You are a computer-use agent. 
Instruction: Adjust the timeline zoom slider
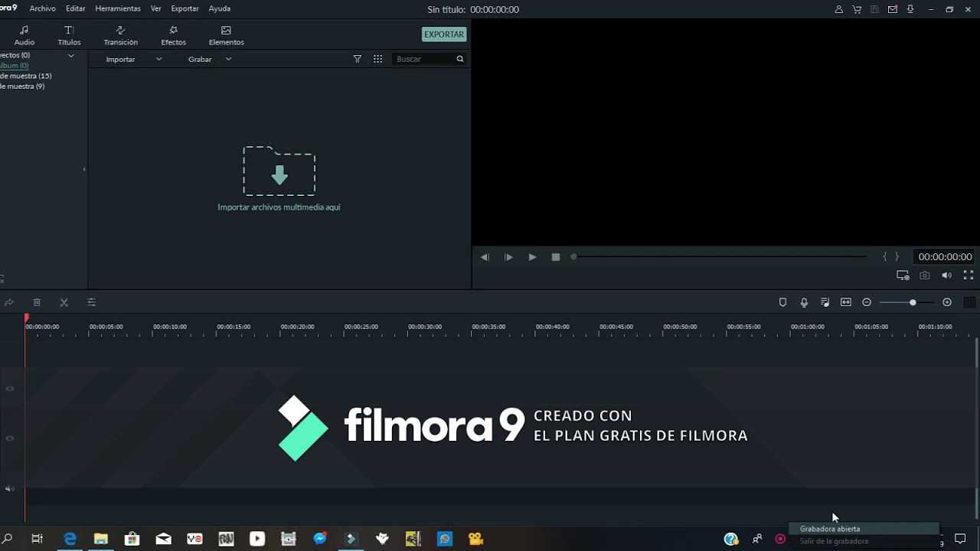tap(906, 302)
